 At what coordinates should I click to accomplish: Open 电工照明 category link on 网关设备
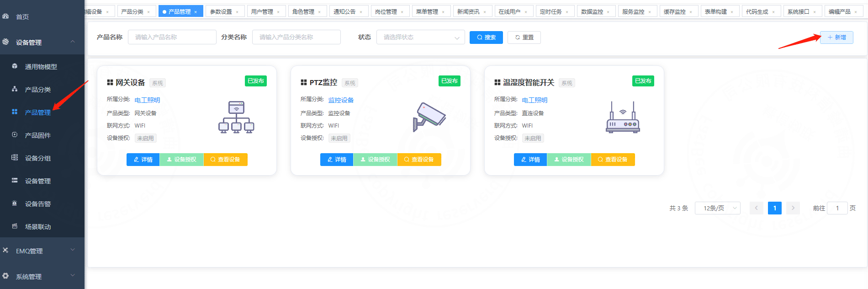point(147,100)
